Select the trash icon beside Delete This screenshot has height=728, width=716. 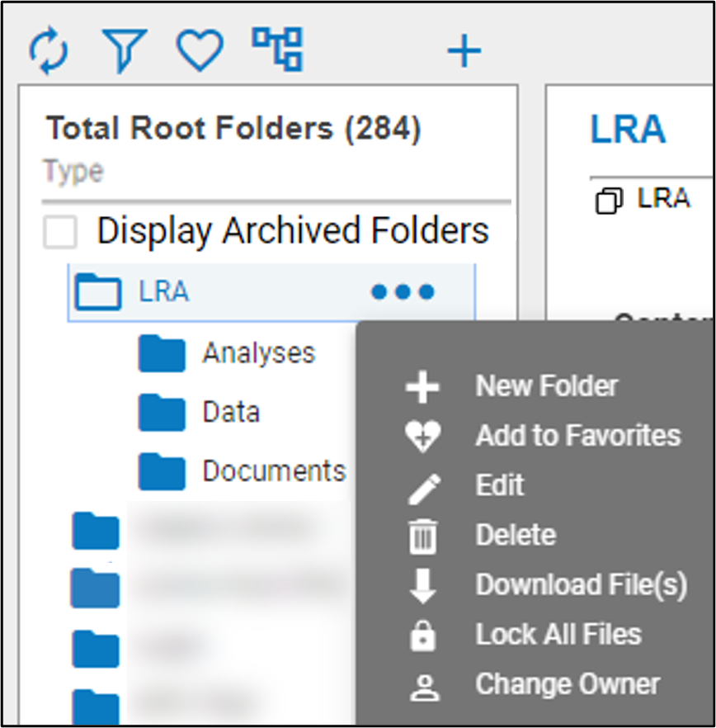pos(422,535)
